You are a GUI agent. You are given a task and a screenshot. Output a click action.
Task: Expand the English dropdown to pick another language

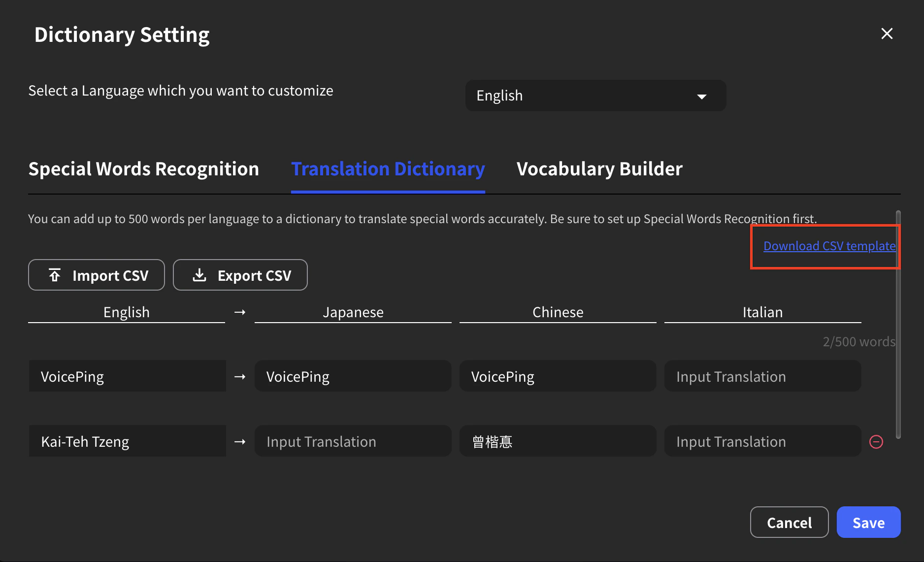pyautogui.click(x=595, y=96)
